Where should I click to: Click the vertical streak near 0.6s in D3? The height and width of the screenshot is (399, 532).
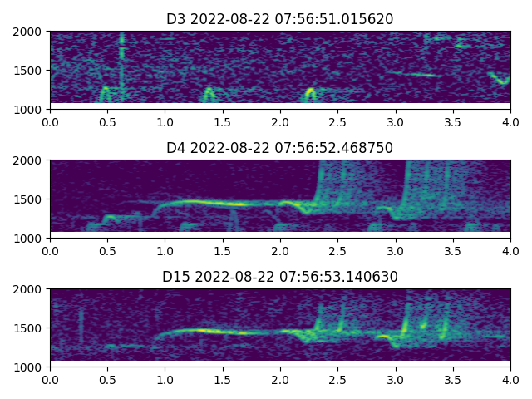click(121, 52)
